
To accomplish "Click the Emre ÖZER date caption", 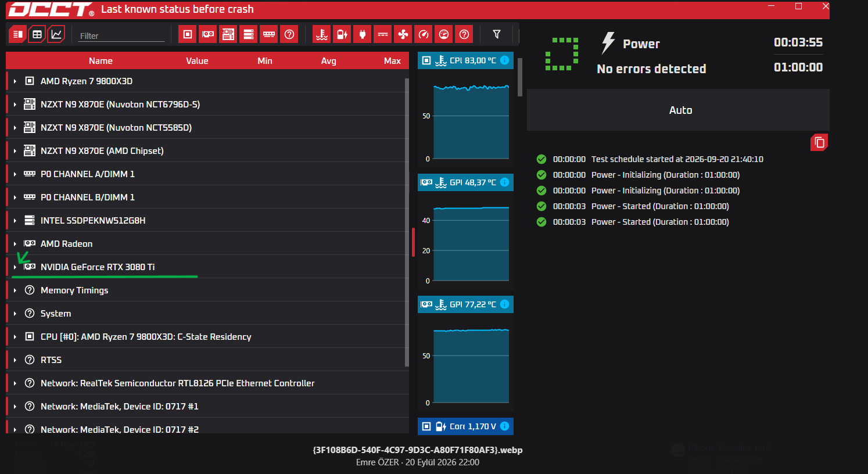I will coord(418,462).
